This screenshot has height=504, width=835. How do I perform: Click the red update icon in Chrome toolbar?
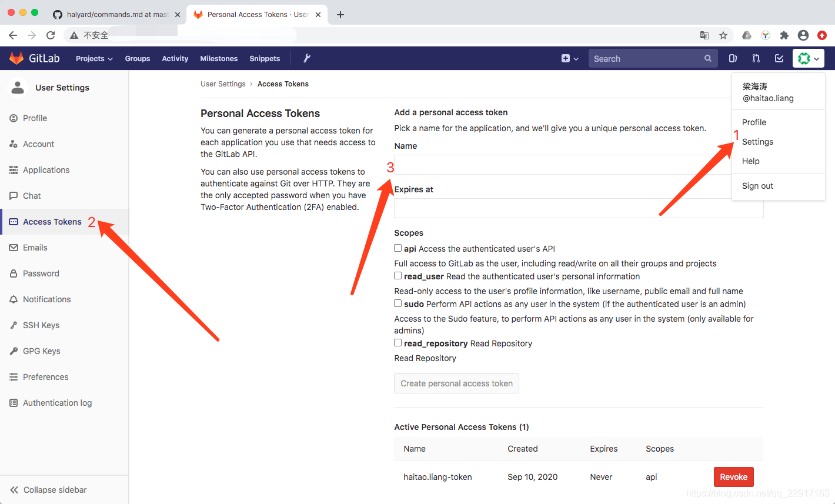point(822,35)
